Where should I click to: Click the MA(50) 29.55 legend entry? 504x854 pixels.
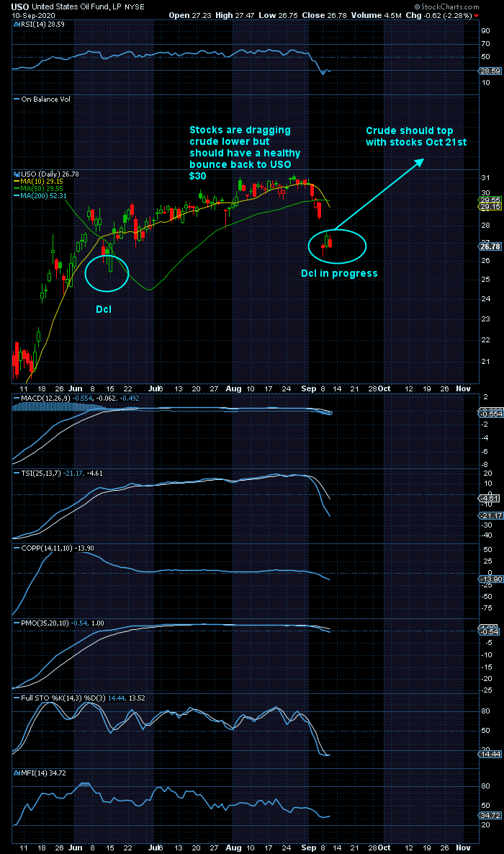tap(39, 188)
